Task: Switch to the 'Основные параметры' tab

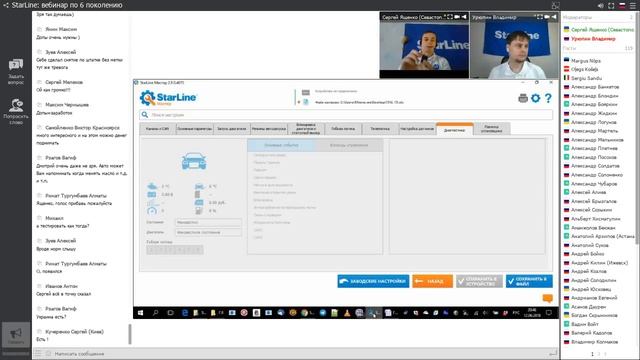Action: click(194, 129)
